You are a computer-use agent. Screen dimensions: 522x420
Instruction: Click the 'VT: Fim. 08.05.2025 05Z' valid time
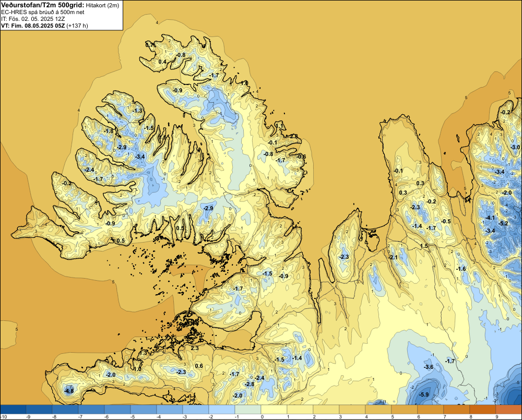(x=33, y=26)
